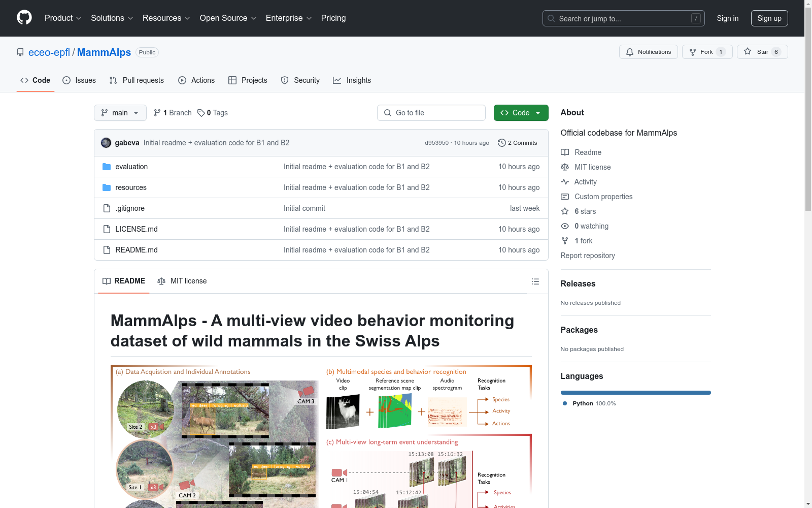Image resolution: width=812 pixels, height=508 pixels.
Task: Click the LICENSE.md file icon
Action: (x=107, y=229)
